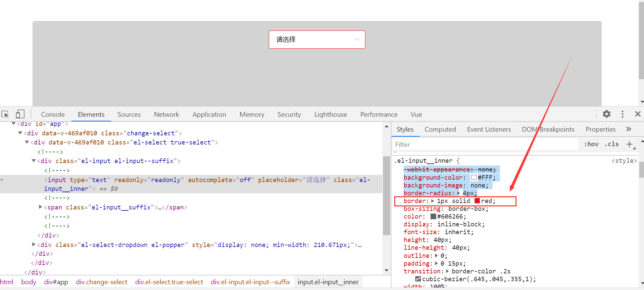Show more Styles pane tabs
Image resolution: width=644 pixels, height=290 pixels.
click(x=629, y=129)
